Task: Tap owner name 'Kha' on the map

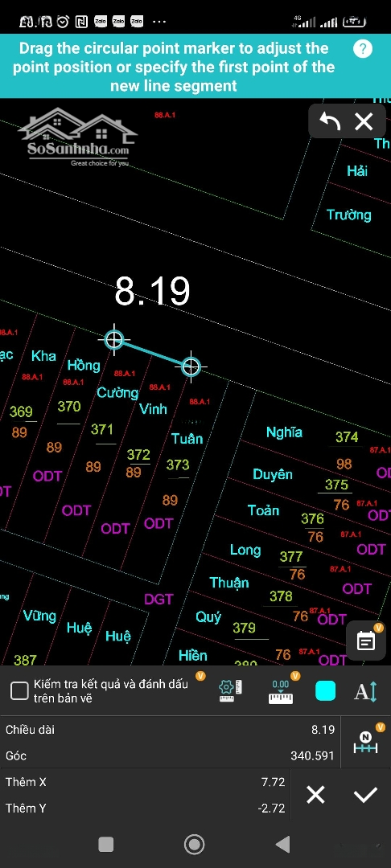Action: pyautogui.click(x=43, y=355)
